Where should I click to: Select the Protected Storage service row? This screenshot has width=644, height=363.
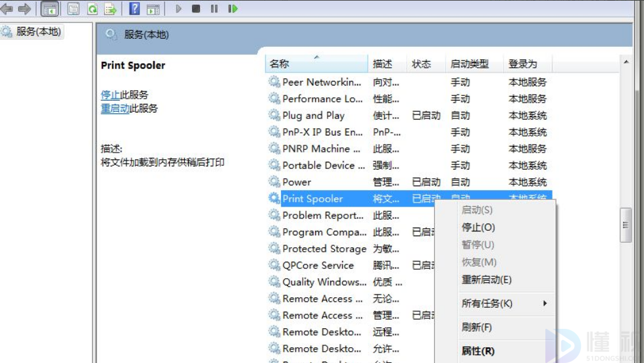[x=351, y=249]
